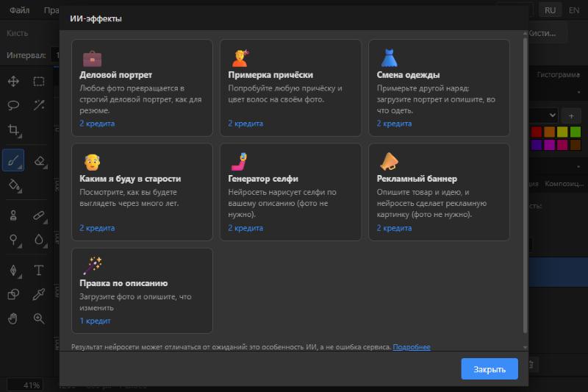Click the 41% zoom level field
The width and height of the screenshot is (588, 392).
click(25, 385)
